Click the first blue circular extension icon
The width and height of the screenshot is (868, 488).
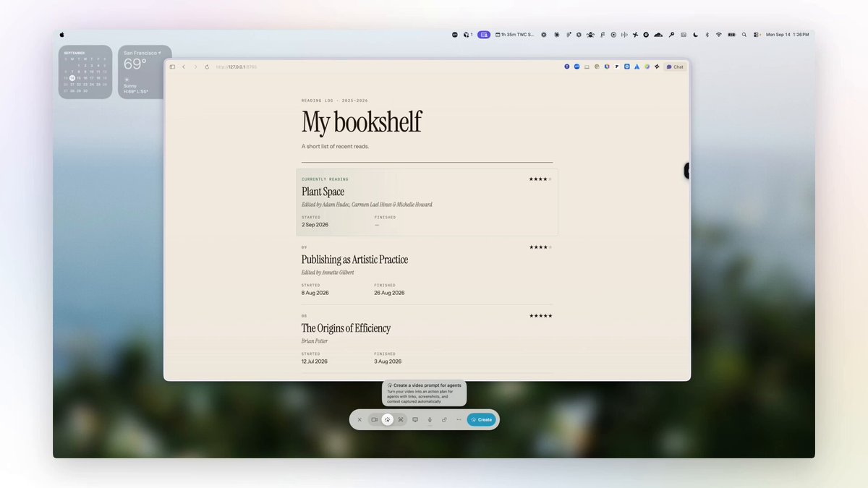(567, 67)
